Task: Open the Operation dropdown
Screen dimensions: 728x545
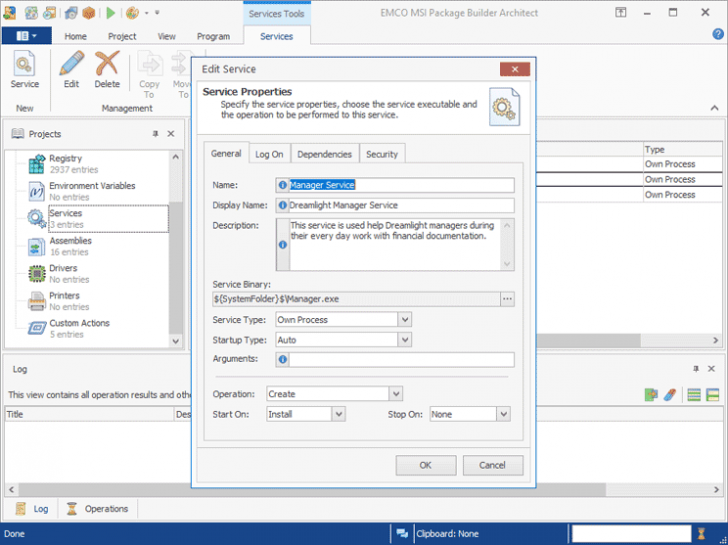Action: coord(396,394)
